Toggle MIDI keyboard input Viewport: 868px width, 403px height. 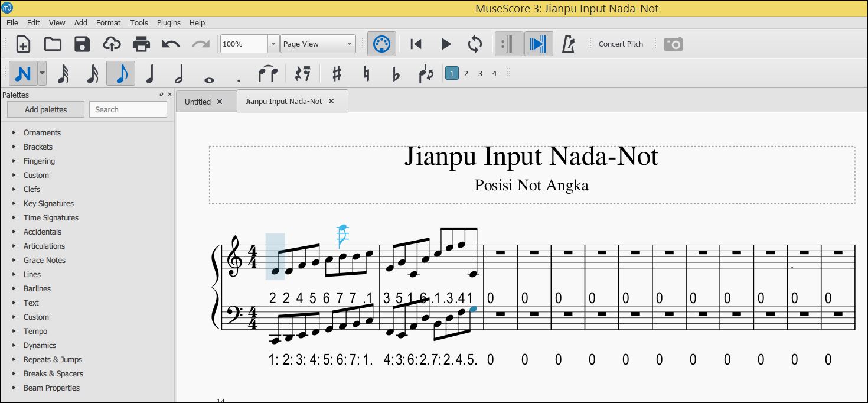coord(381,44)
